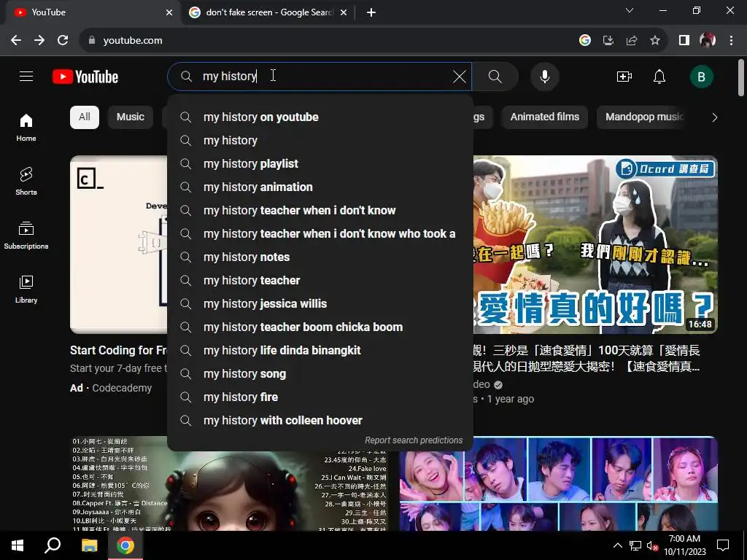Open the Start Coding ad title
747x560 pixels.
click(x=119, y=351)
